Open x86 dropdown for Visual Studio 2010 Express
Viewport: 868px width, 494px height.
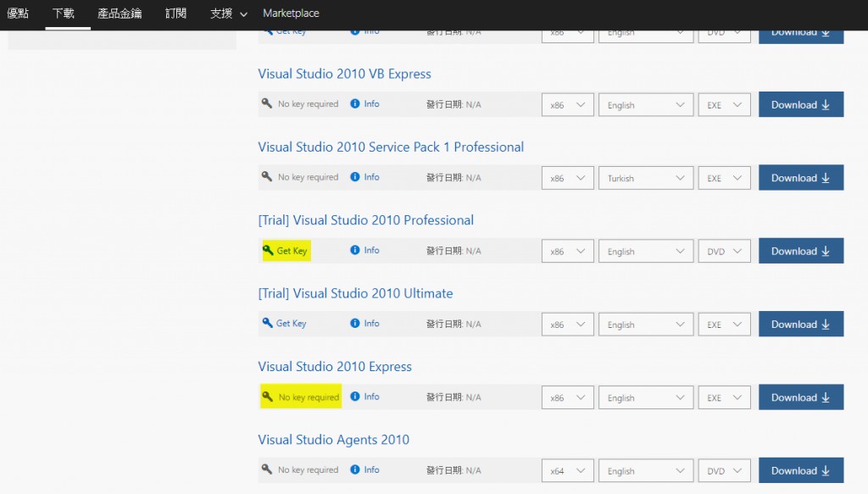point(567,397)
